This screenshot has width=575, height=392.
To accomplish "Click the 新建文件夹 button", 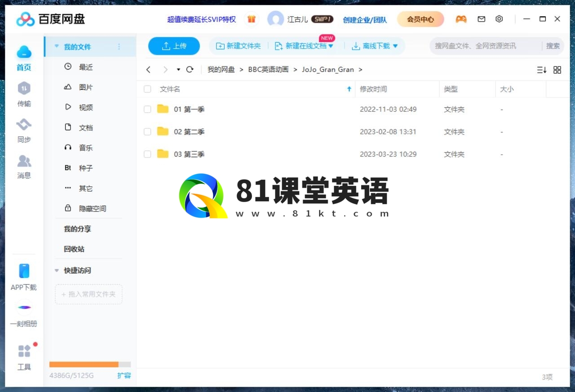I will (239, 46).
